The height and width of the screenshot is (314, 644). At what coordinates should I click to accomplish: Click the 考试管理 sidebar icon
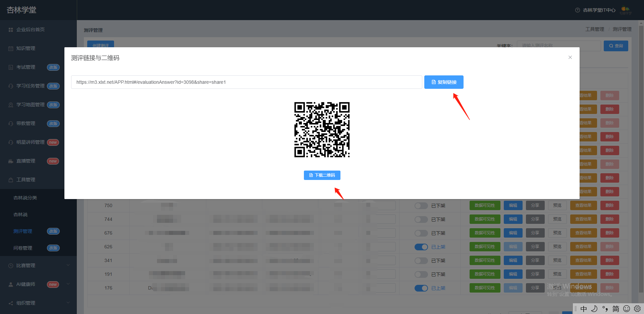tap(11, 67)
